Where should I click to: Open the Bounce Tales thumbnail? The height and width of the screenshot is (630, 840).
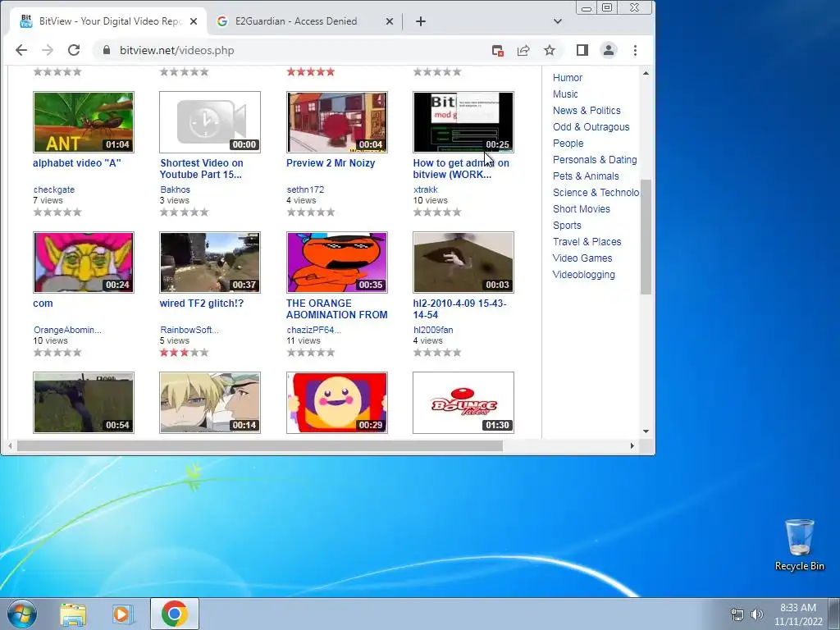point(463,403)
